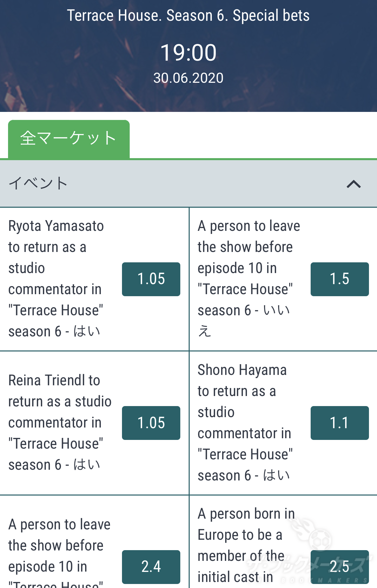The image size is (377, 588).
Task: Pick 1.05 odds for Reina Triendl
Action: 151,423
